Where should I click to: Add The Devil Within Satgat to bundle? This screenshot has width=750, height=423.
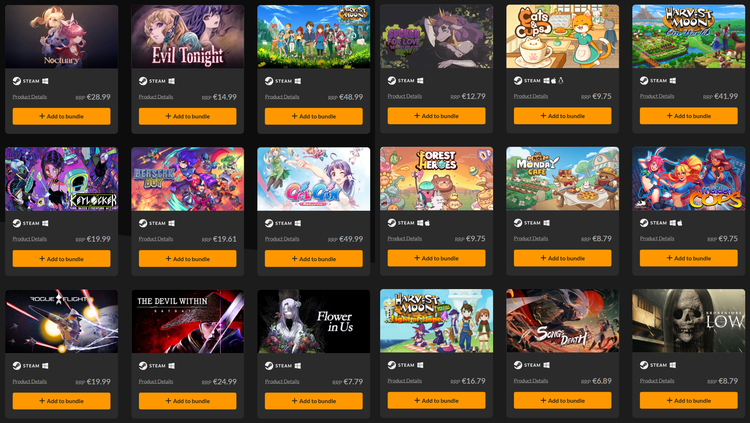[188, 401]
